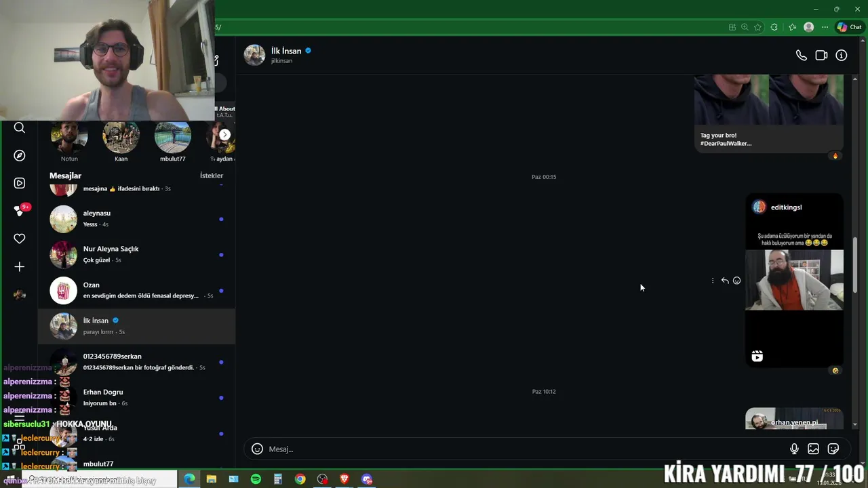Open the sticker or GIF picker icon

(x=833, y=449)
